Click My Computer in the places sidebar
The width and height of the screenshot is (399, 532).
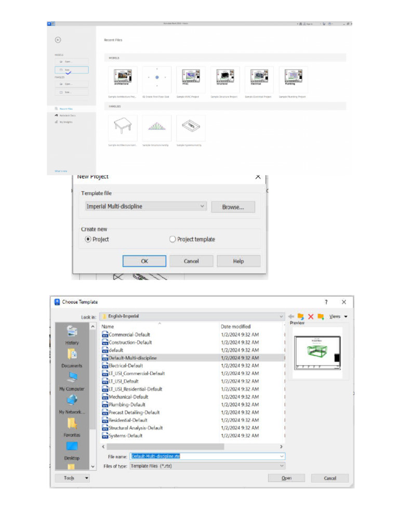(72, 381)
